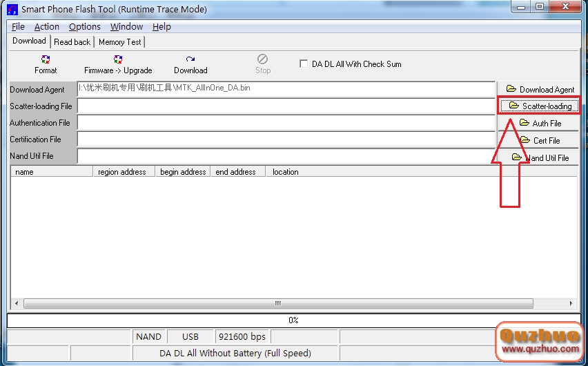
Task: Click the Format toolbar icon
Action: [x=46, y=59]
